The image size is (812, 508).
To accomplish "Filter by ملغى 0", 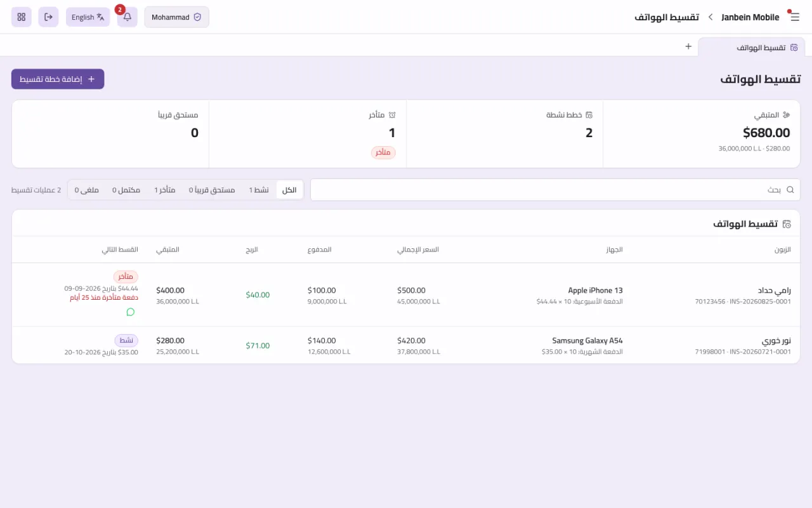I will coord(87,190).
